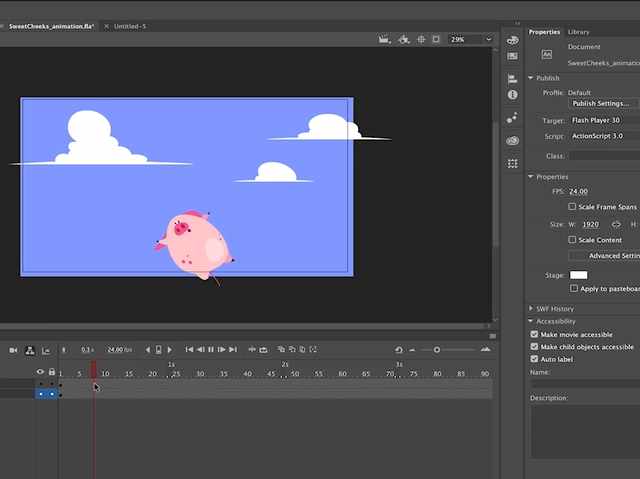
Task: Open the Info panel icon in dock
Action: click(513, 95)
